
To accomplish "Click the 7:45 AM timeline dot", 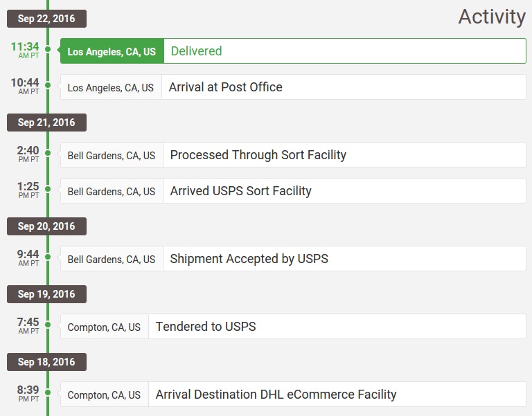I will pos(48,325).
